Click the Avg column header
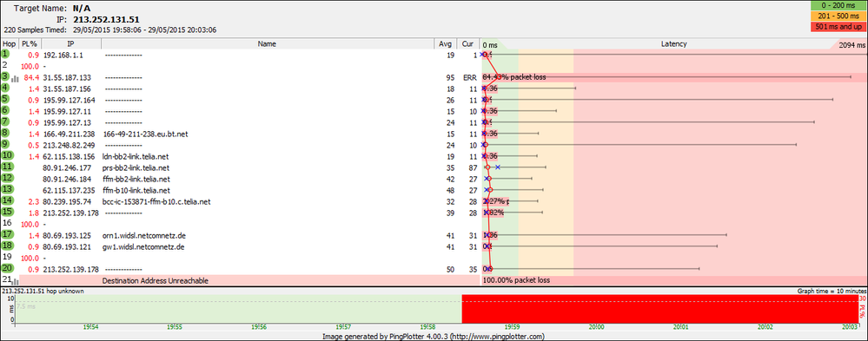 click(x=445, y=43)
